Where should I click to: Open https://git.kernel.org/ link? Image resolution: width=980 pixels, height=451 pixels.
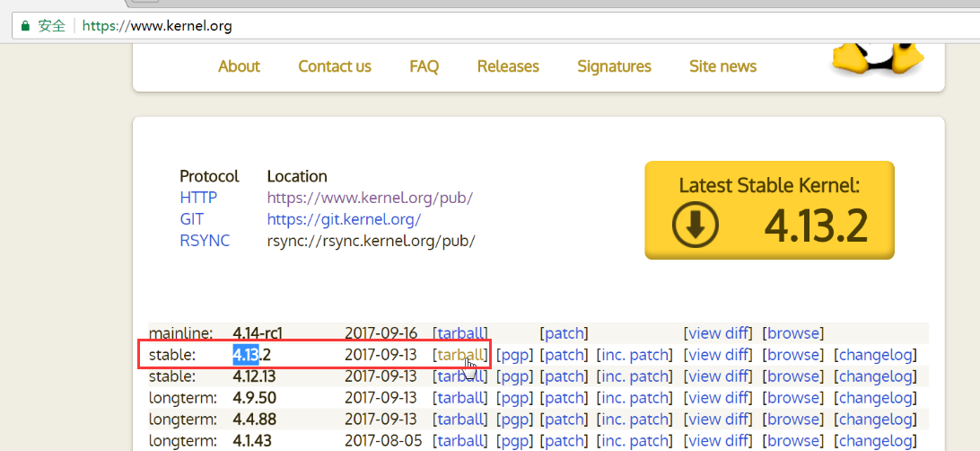point(345,219)
